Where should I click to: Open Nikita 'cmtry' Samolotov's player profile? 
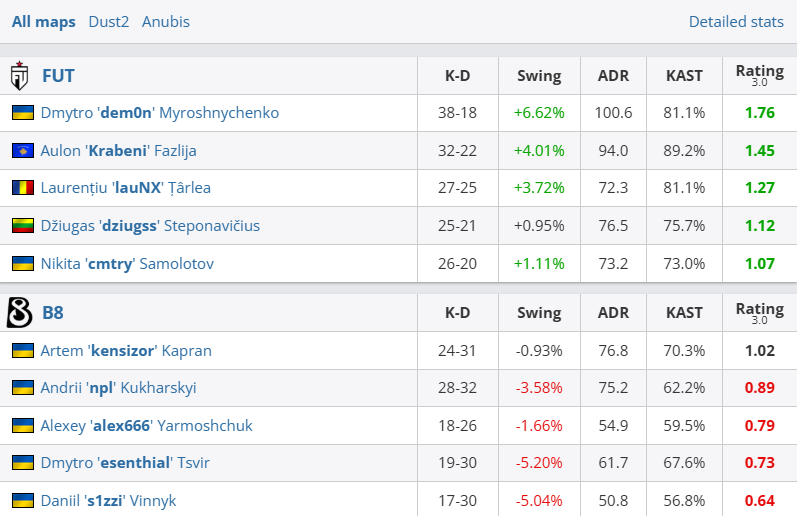coord(126,264)
